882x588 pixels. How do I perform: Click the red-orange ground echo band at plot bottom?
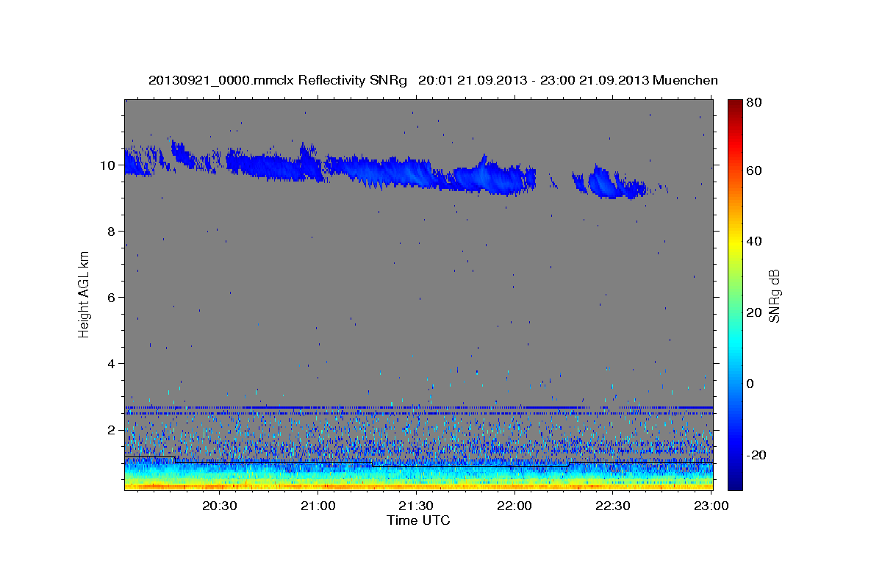pos(418,486)
